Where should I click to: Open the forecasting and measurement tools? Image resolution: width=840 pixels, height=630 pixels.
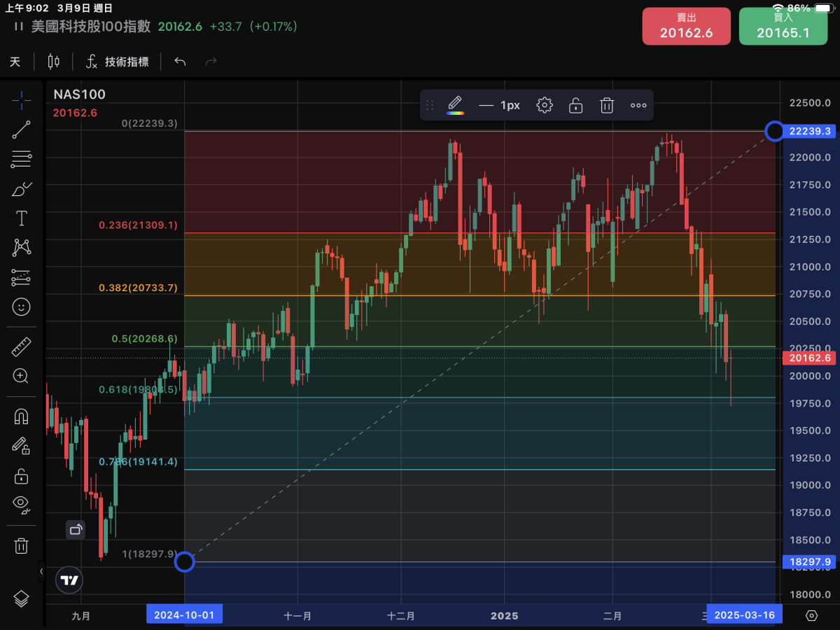coord(21,277)
